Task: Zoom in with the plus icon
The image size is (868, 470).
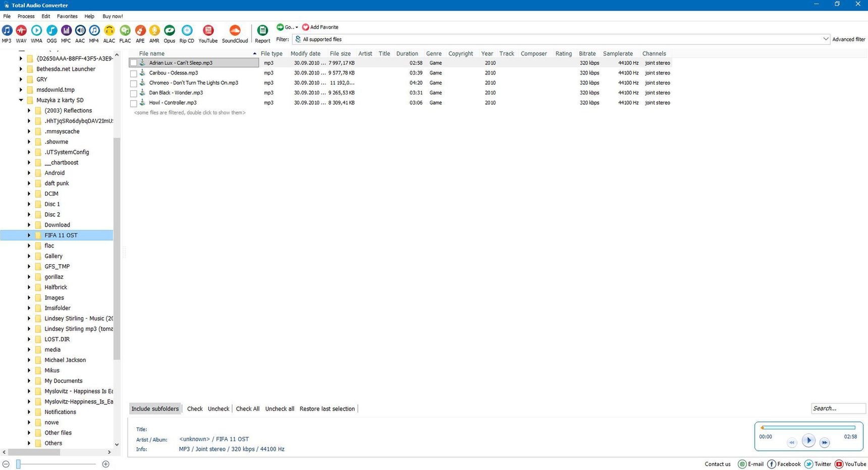Action: pos(105,464)
